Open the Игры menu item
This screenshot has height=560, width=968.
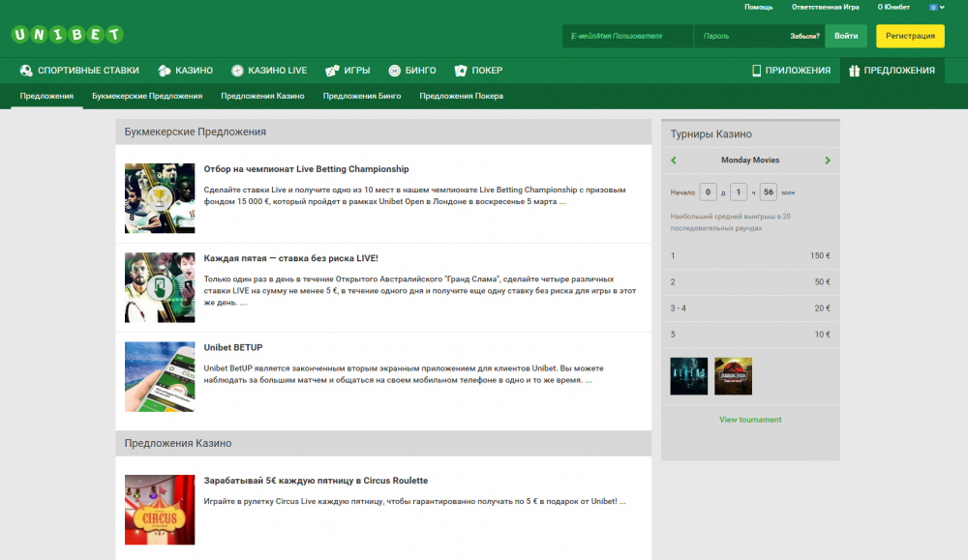pos(357,71)
